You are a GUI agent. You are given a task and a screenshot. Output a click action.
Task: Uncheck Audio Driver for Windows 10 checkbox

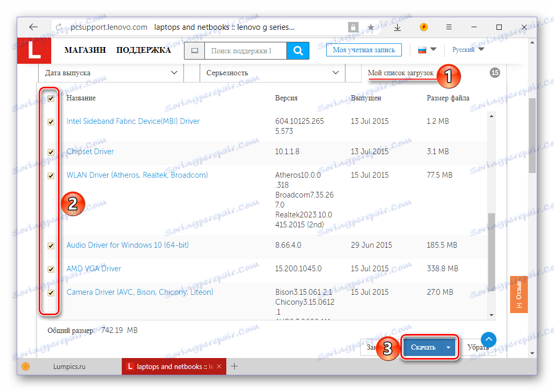click(x=51, y=246)
